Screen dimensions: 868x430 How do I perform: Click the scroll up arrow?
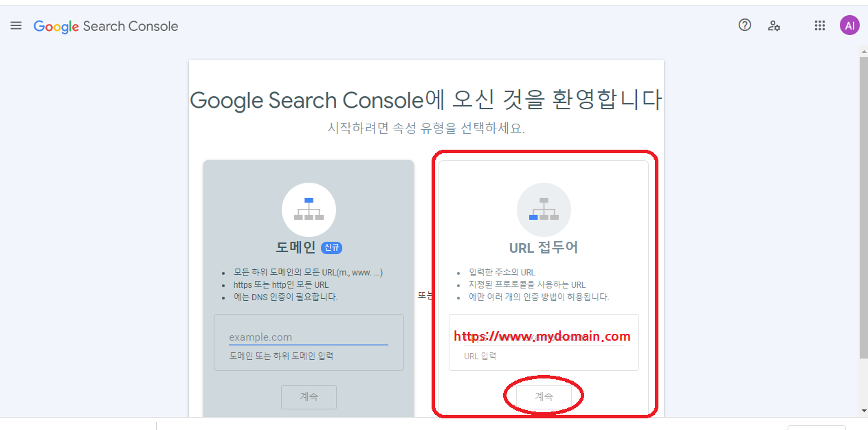coord(864,52)
